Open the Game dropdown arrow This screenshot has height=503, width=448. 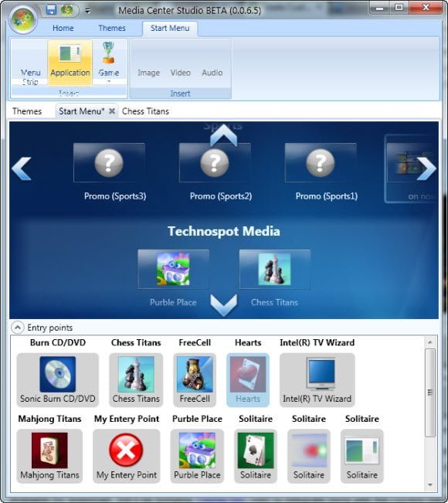[109, 81]
